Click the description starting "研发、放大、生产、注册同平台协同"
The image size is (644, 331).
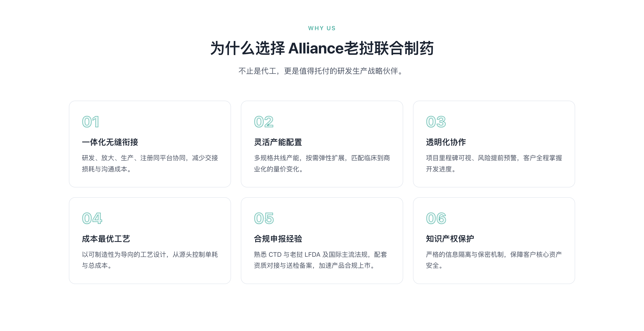(x=150, y=163)
